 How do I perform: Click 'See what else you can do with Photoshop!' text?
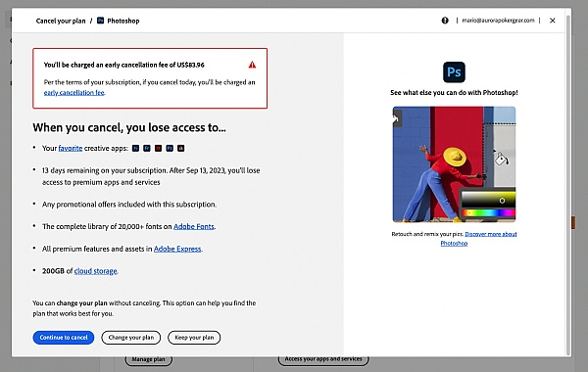coord(454,93)
